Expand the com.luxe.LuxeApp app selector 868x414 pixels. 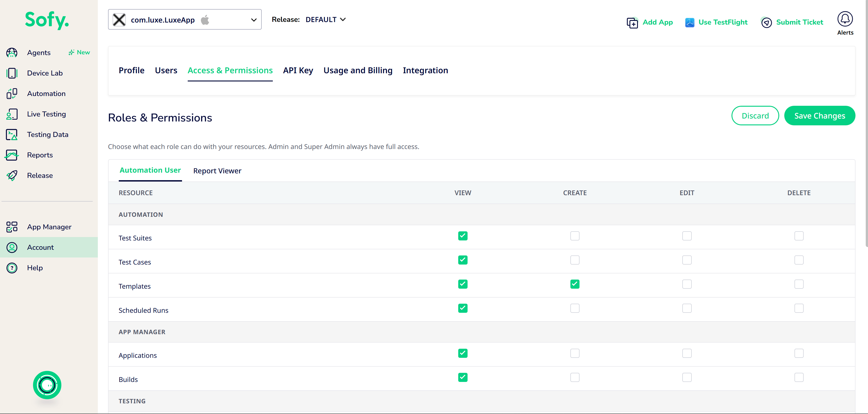click(x=185, y=20)
